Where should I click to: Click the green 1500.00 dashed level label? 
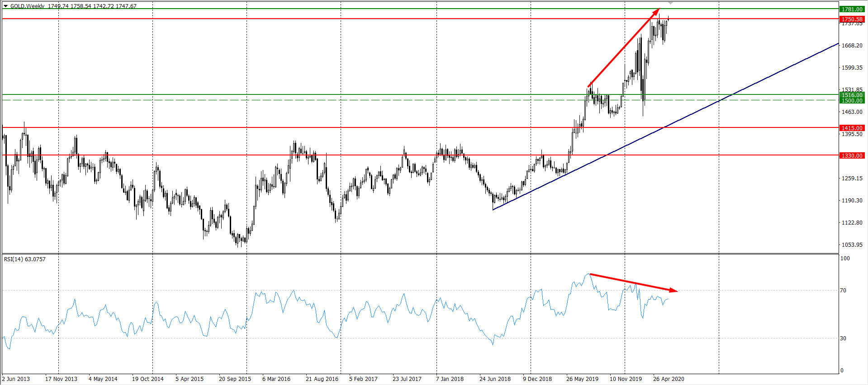pos(852,101)
